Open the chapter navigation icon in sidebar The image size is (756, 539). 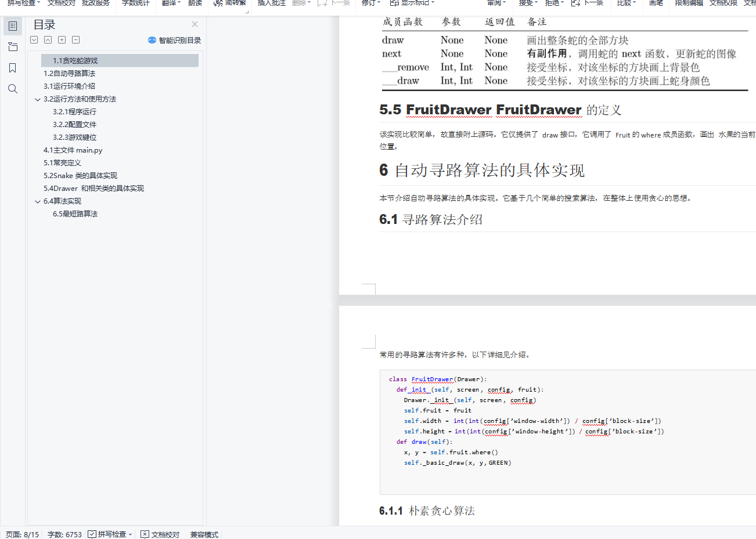click(x=13, y=47)
